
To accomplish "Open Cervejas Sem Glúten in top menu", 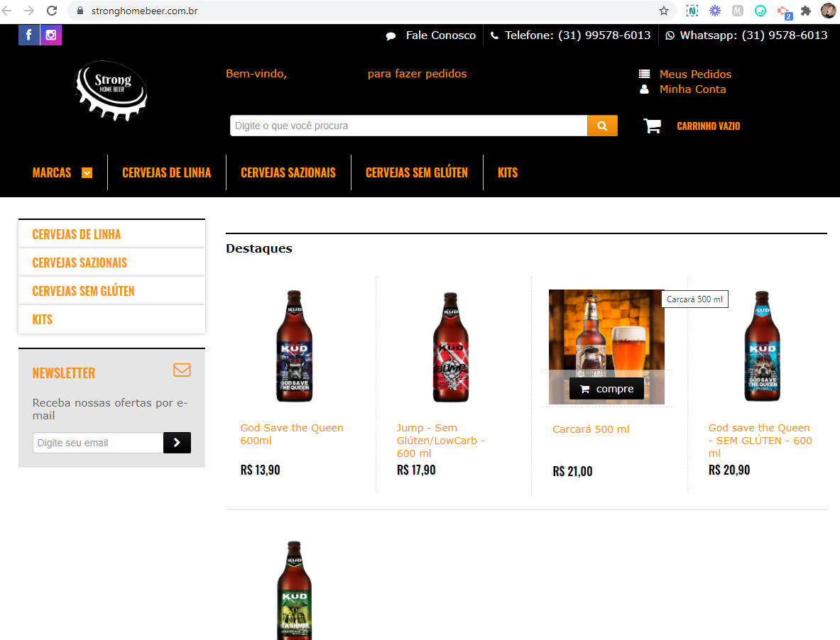I will (x=417, y=173).
